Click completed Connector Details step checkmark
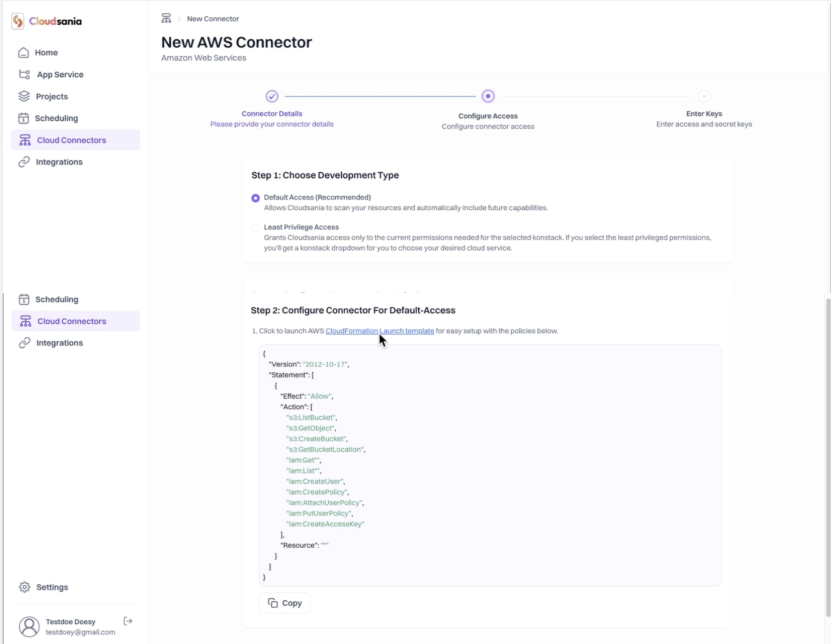This screenshot has height=644, width=831. 272,96
